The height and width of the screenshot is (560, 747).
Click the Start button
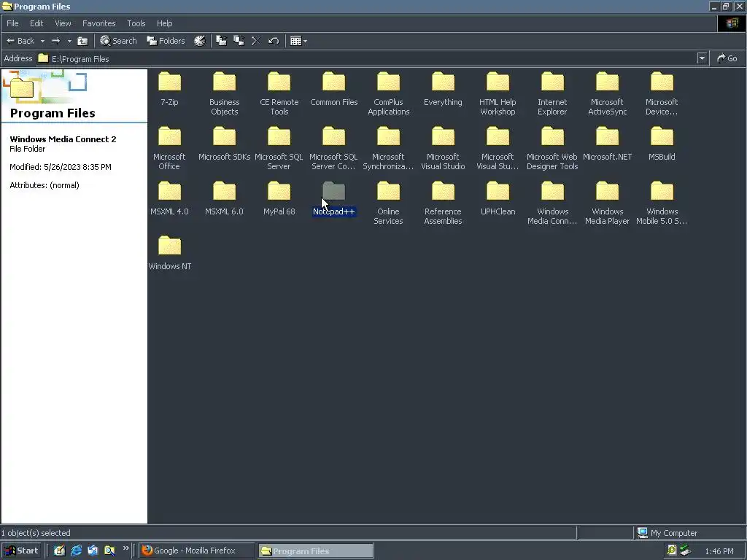[21, 551]
